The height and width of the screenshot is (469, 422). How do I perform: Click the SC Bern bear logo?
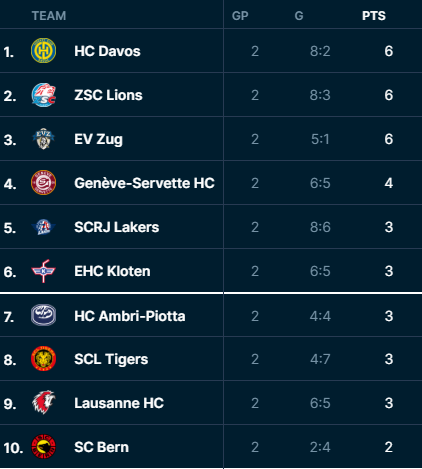(x=43, y=447)
